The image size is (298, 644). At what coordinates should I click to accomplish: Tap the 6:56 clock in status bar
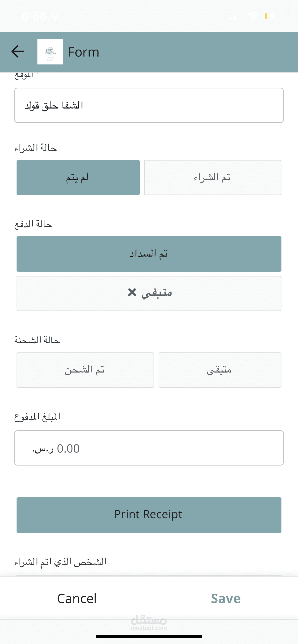tap(34, 17)
